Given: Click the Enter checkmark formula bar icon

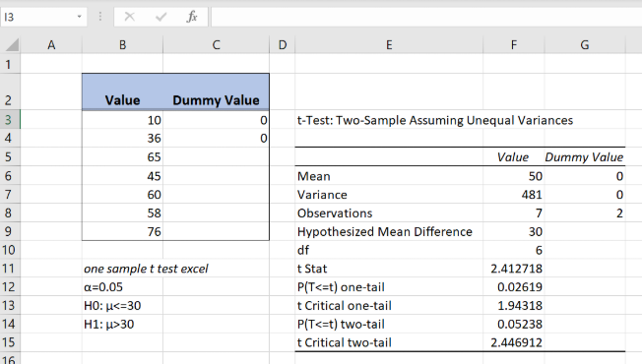Looking at the screenshot, I should [x=160, y=17].
